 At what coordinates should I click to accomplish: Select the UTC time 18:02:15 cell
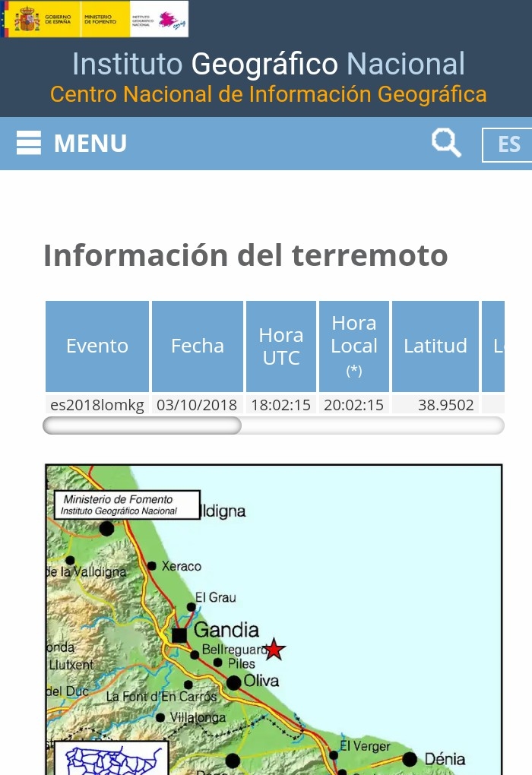tap(281, 405)
